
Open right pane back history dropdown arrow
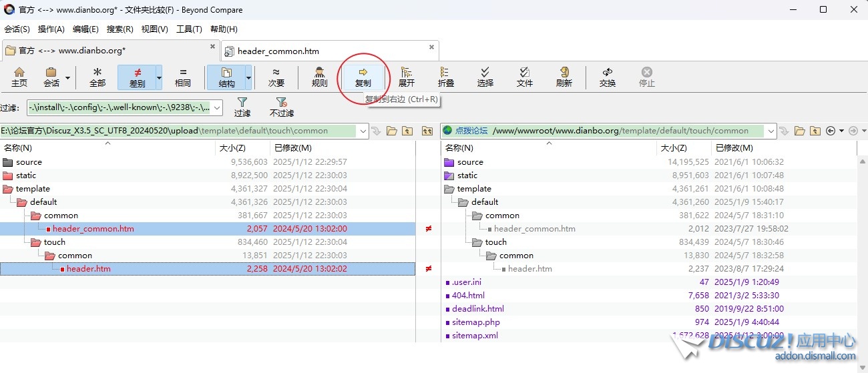pos(841,131)
